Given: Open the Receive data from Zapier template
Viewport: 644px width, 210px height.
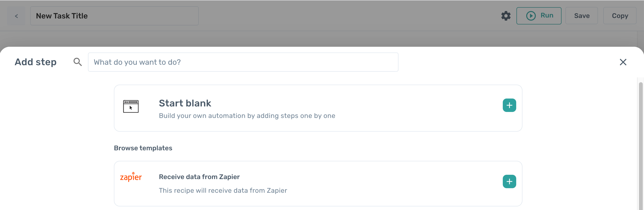Looking at the screenshot, I should (199, 177).
